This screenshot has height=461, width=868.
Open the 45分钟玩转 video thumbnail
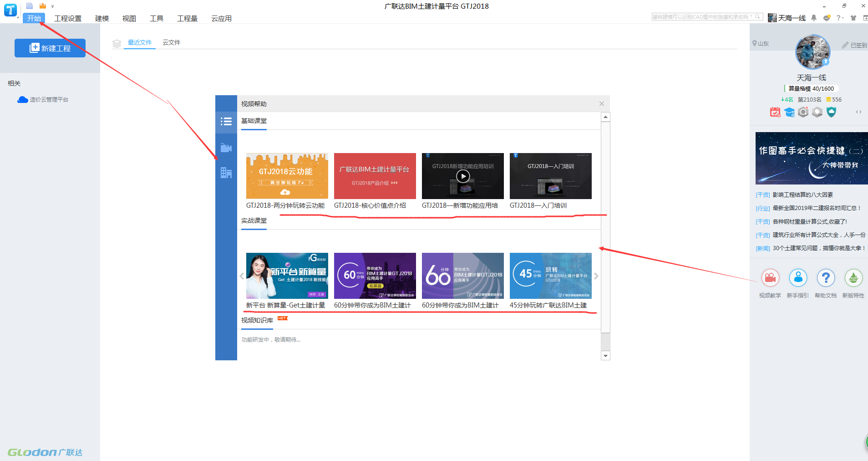coord(551,276)
